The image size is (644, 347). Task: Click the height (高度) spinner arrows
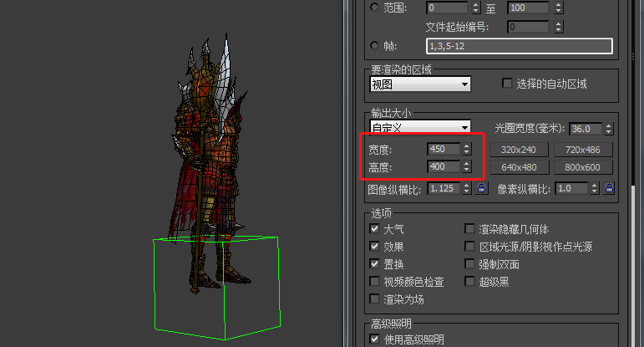click(x=466, y=167)
